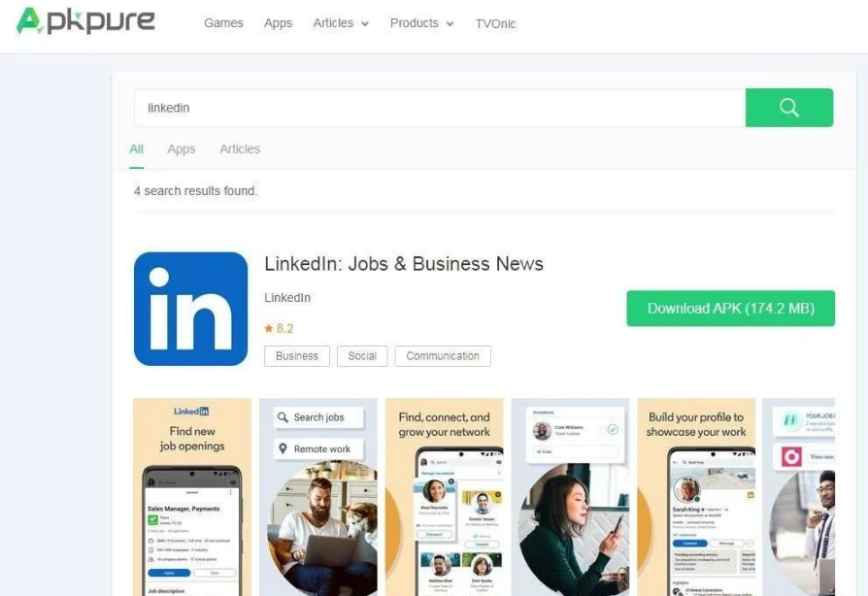This screenshot has width=868, height=596.
Task: Select the All results tab
Action: 136,149
